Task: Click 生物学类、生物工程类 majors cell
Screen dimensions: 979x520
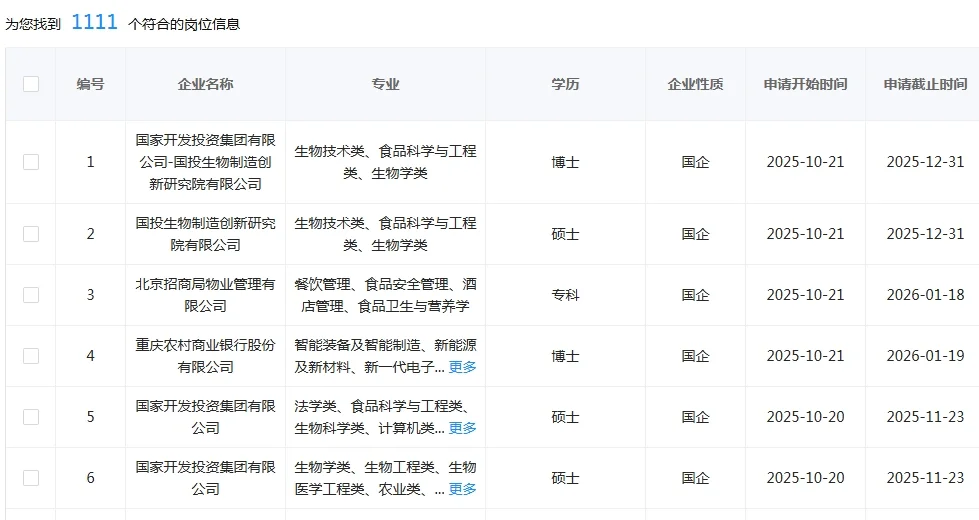Action: [385, 478]
